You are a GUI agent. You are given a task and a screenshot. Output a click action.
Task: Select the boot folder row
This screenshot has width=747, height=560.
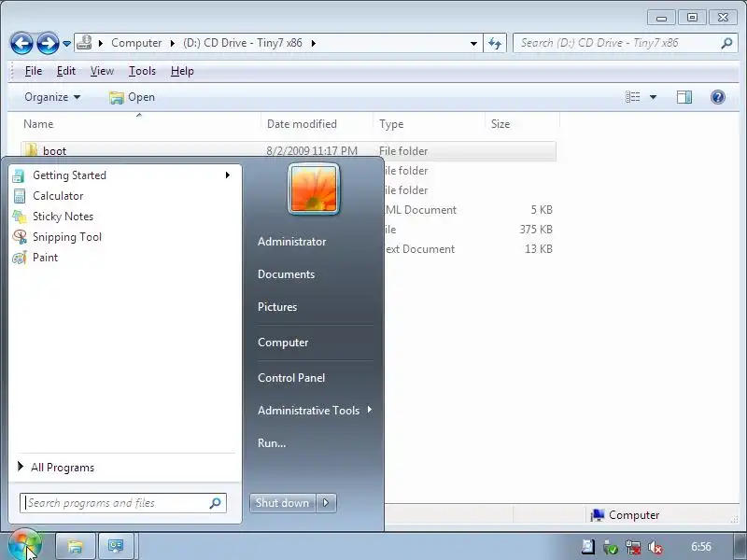[289, 150]
